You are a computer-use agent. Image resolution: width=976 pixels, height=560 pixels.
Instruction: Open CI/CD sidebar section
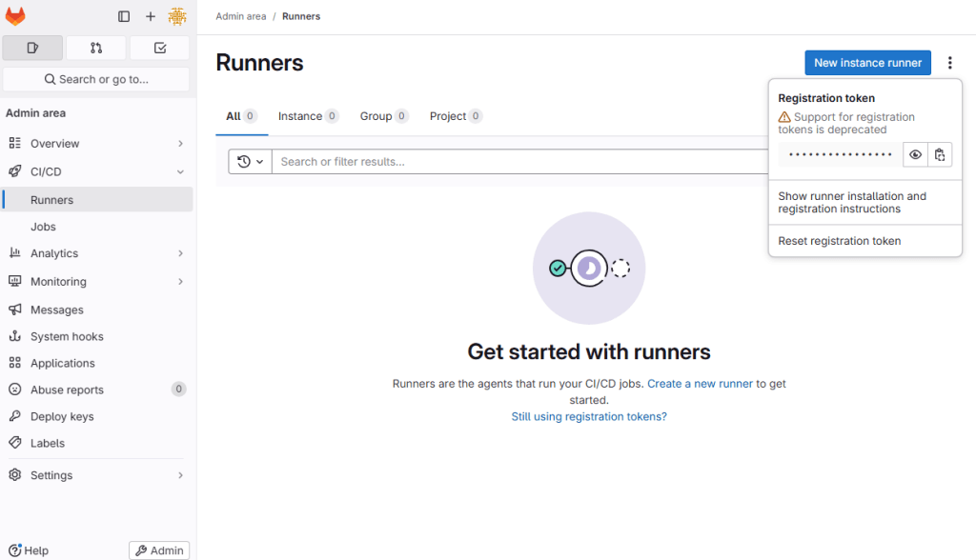96,171
